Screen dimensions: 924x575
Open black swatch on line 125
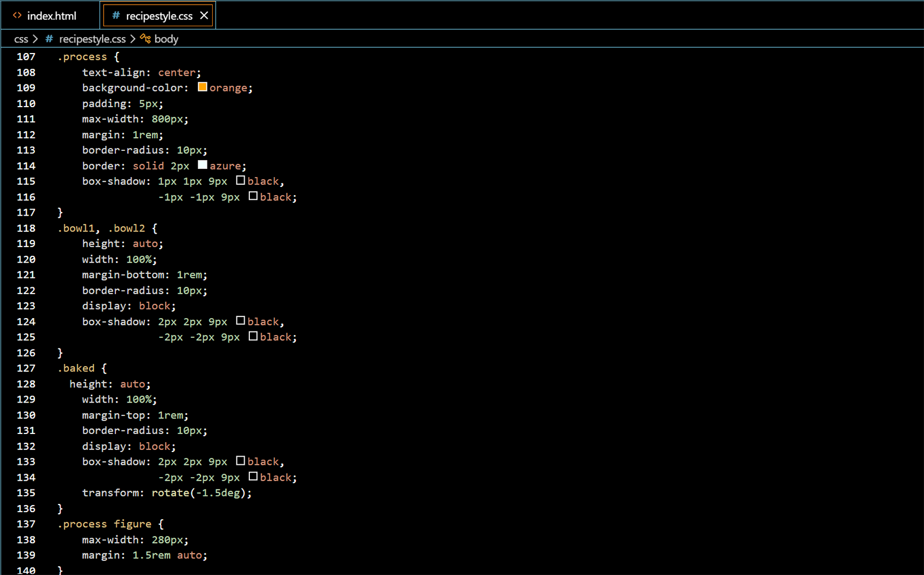coord(253,336)
